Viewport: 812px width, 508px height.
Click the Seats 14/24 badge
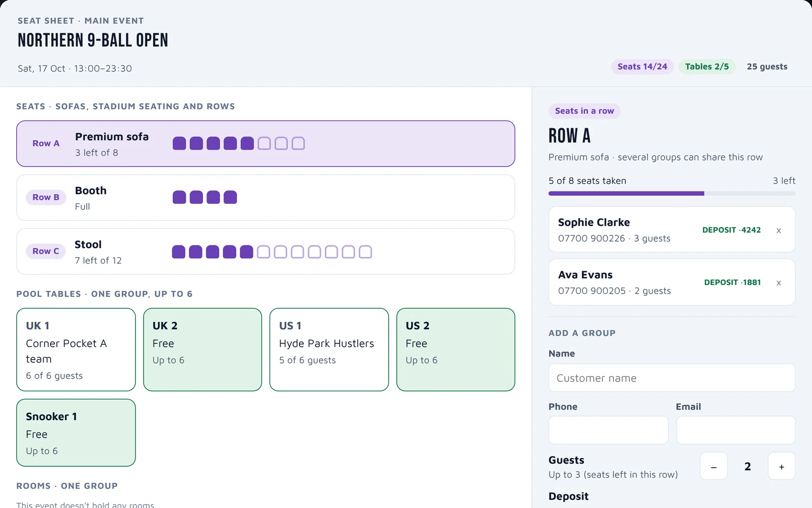(642, 67)
